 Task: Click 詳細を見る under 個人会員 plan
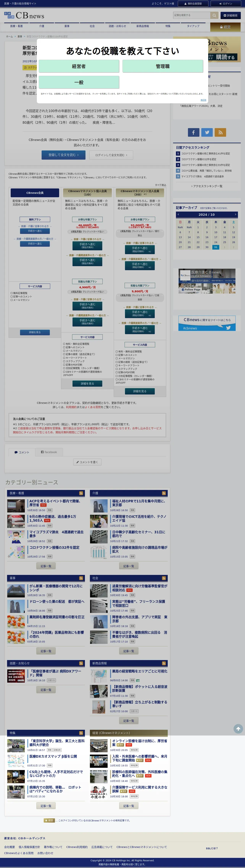(87, 383)
